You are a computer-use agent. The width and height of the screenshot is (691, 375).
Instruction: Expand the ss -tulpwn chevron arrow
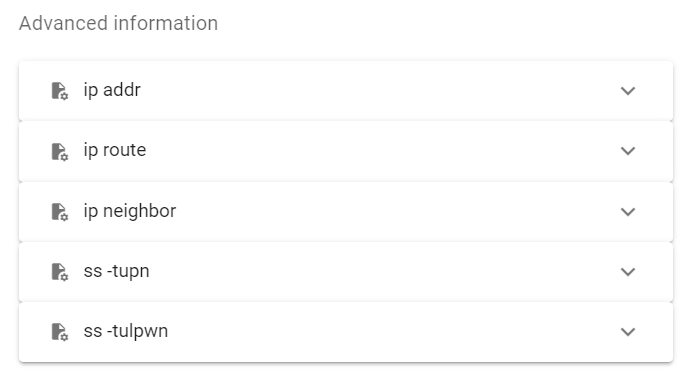pyautogui.click(x=628, y=332)
